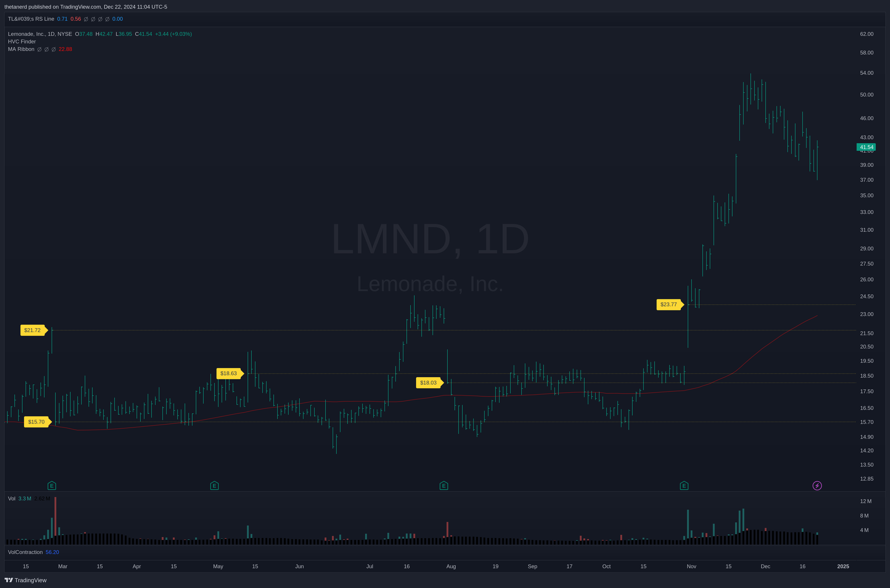Select the VolContraction indicator label
This screenshot has height=588, width=890.
(x=25, y=552)
